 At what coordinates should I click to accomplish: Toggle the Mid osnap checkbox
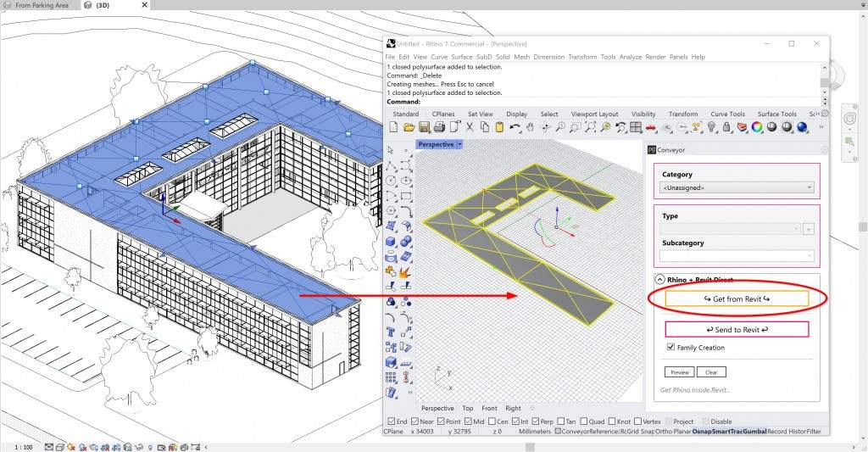(468, 421)
